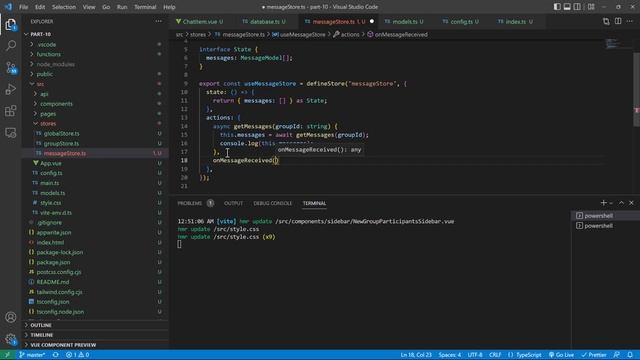Image resolution: width=640 pixels, height=360 pixels.
Task: Open Manage gear icon
Action: click(11, 339)
